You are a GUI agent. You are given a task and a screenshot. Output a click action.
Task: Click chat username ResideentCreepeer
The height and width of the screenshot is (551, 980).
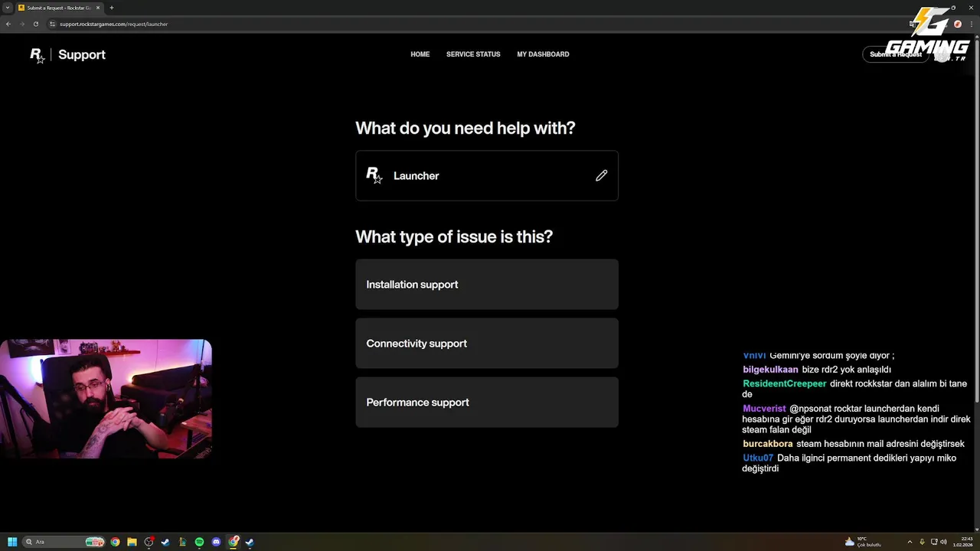click(x=785, y=383)
